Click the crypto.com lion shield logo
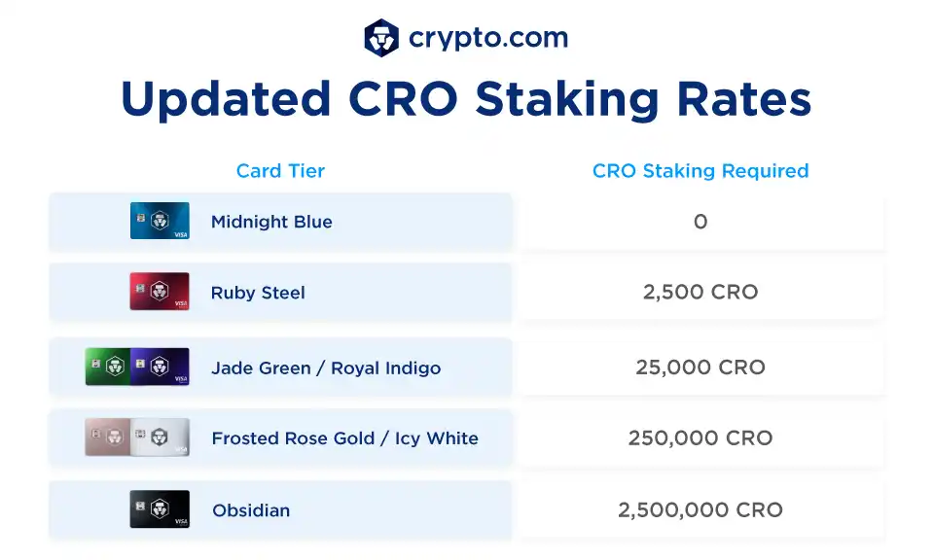 381,39
